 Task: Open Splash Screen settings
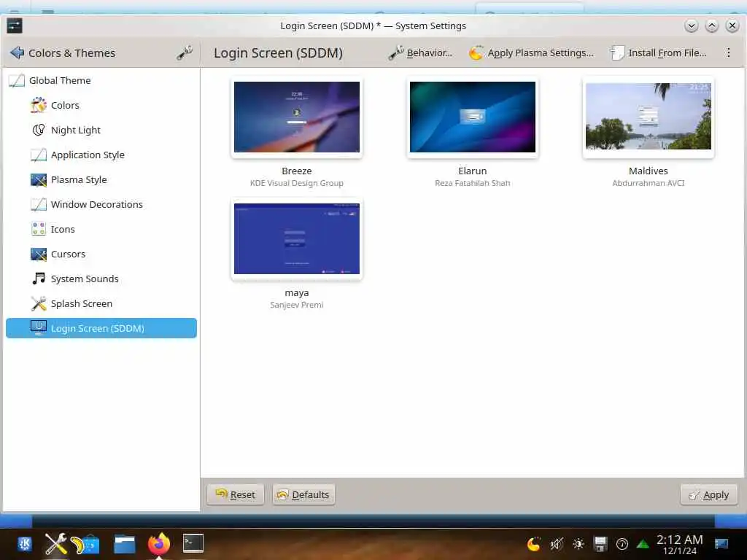101,303
